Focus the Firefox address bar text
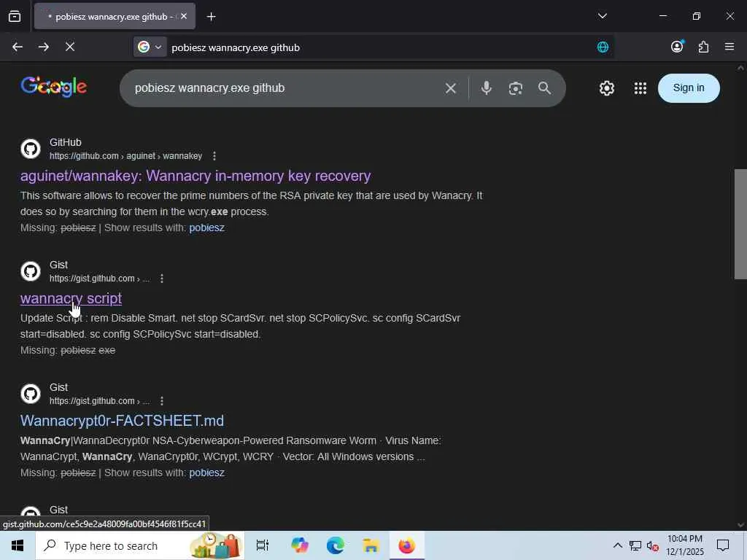 pos(236,47)
